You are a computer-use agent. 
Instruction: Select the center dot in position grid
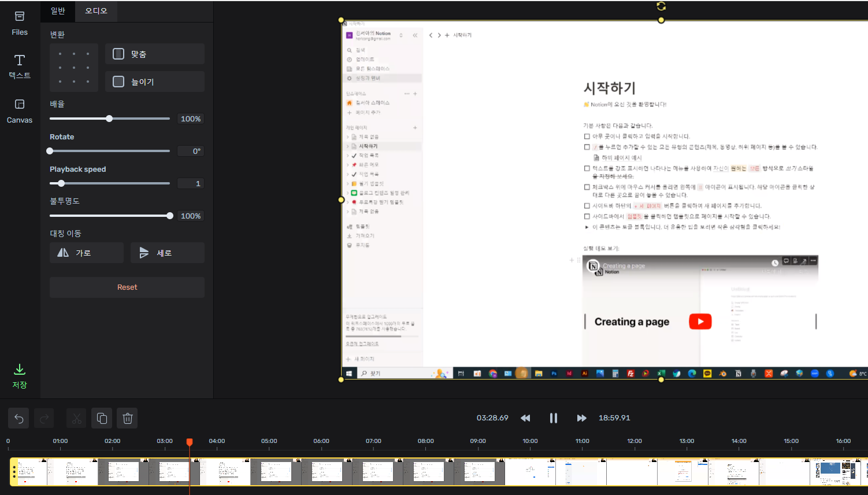pos(74,68)
